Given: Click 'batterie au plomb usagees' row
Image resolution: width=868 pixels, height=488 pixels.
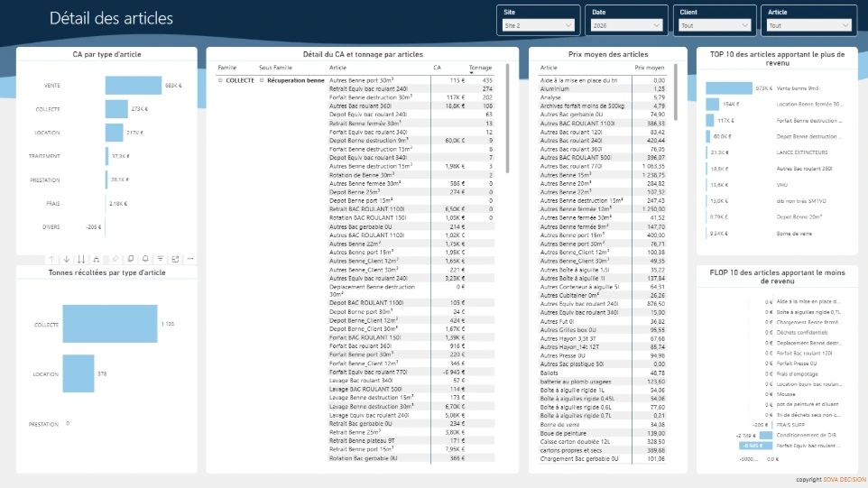Looking at the screenshot, I should [603, 382].
